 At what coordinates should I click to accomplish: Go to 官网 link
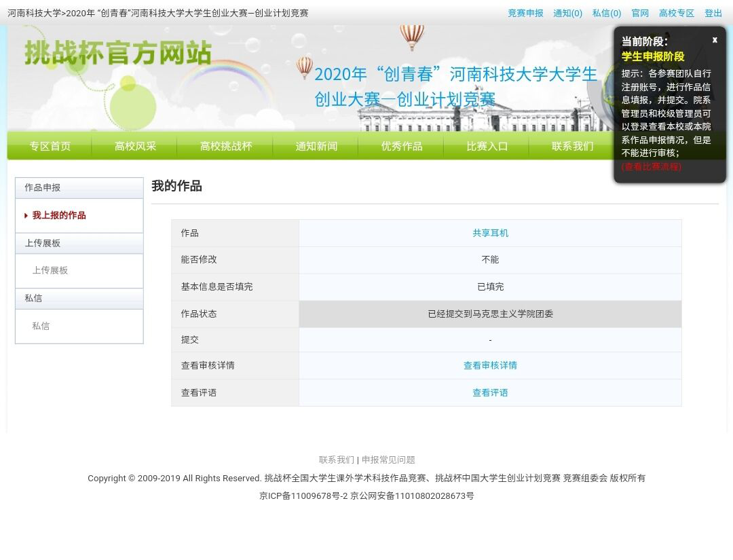(x=640, y=13)
